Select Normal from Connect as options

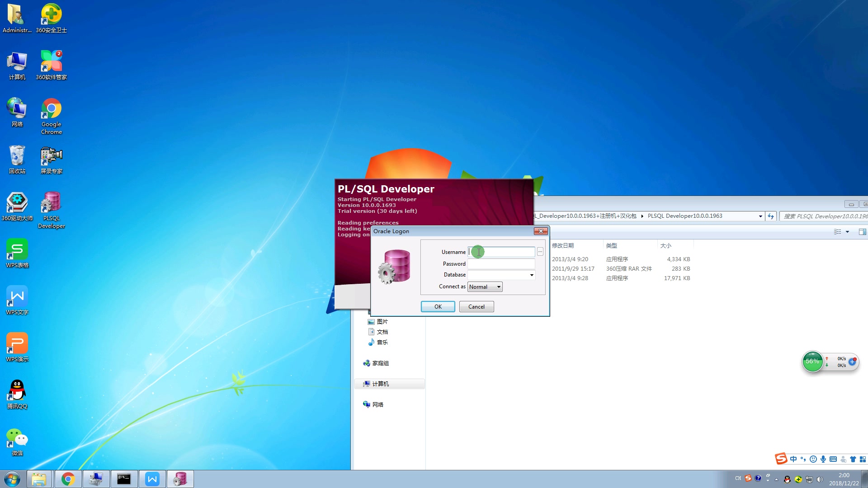[484, 286]
